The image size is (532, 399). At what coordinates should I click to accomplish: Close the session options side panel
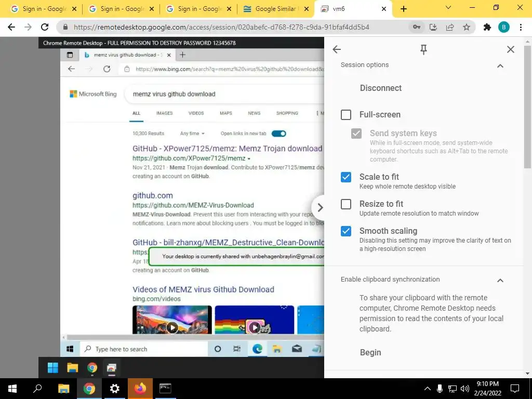click(511, 49)
